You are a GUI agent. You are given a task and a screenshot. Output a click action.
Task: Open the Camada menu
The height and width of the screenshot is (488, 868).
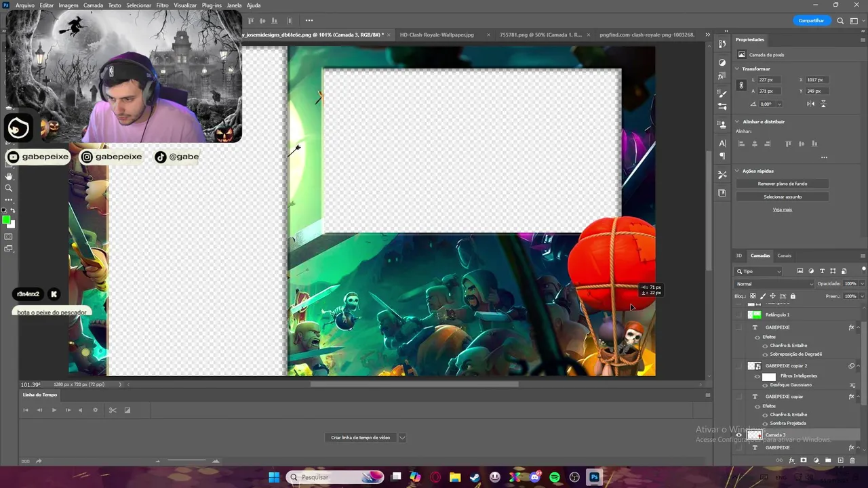tap(93, 5)
